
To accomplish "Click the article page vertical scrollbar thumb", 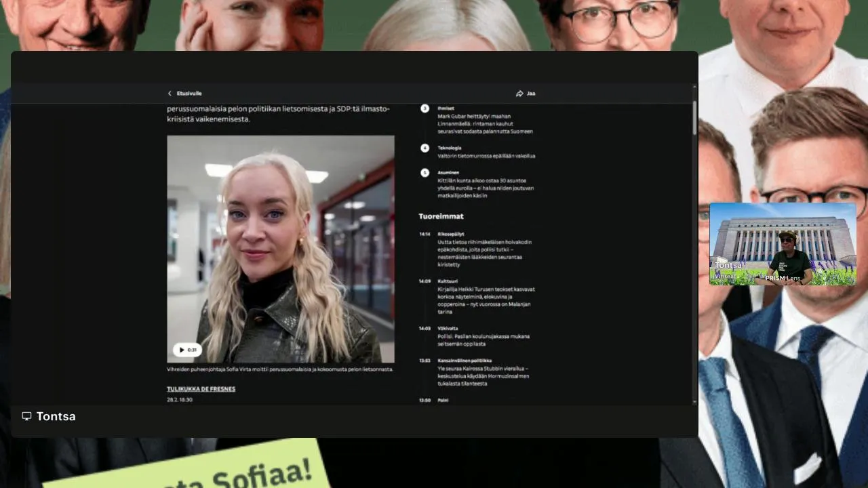I will click(694, 118).
